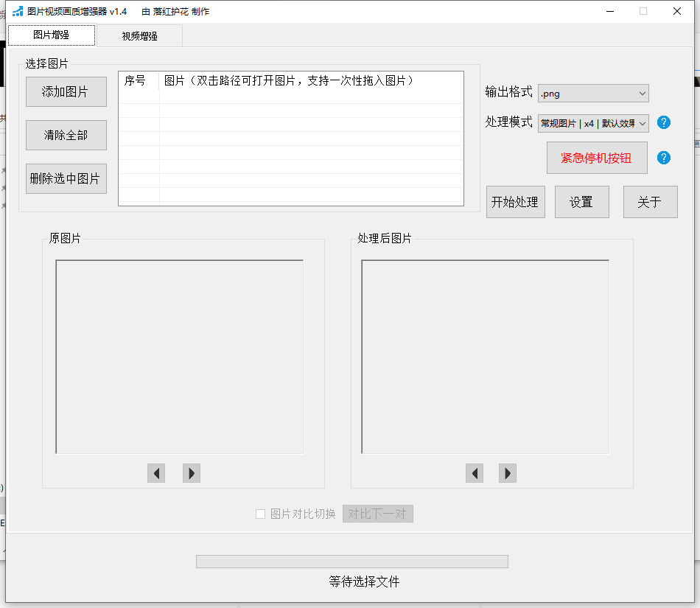Click the progress bar above 等待选择文件
700x608 pixels.
pos(351,562)
